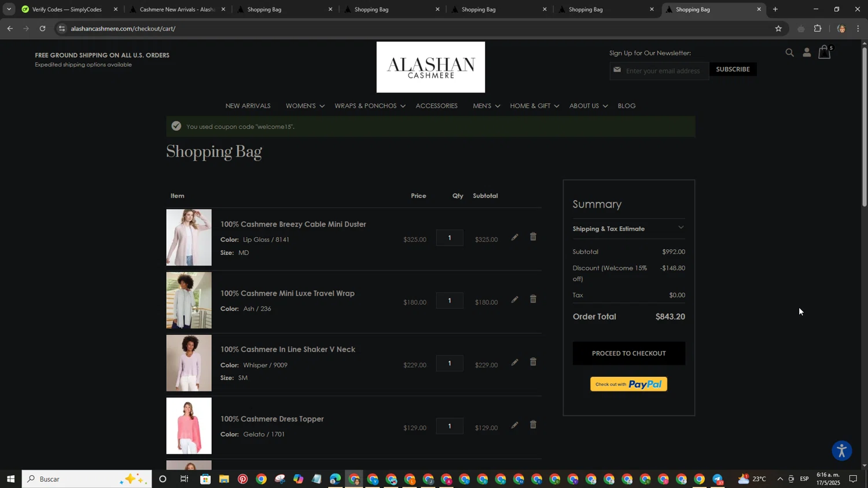Remove the Dress Topper item from bag
Image resolution: width=868 pixels, height=488 pixels.
(533, 425)
